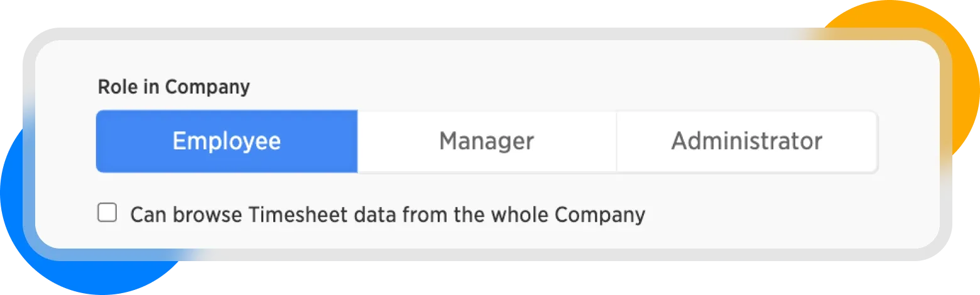Click the highlighted blue Employee segment
This screenshot has height=295, width=980.
pyautogui.click(x=227, y=141)
